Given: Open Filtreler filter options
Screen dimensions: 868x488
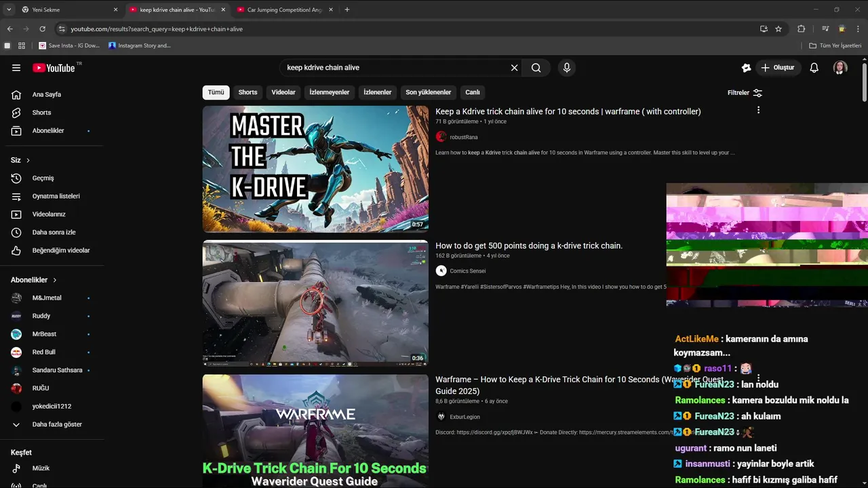Looking at the screenshot, I should pos(745,93).
